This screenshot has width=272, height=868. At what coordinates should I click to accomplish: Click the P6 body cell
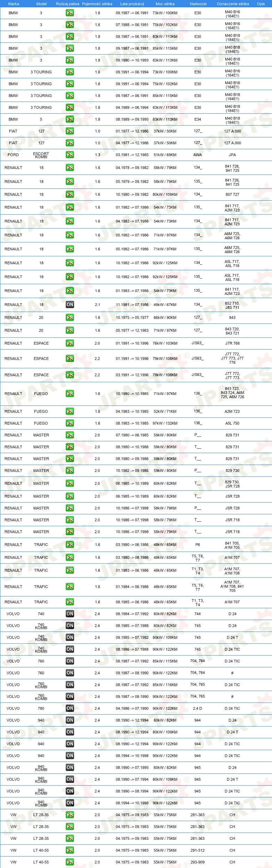(198, 545)
